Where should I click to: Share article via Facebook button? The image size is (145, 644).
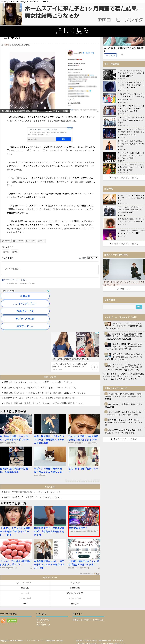[18, 241]
